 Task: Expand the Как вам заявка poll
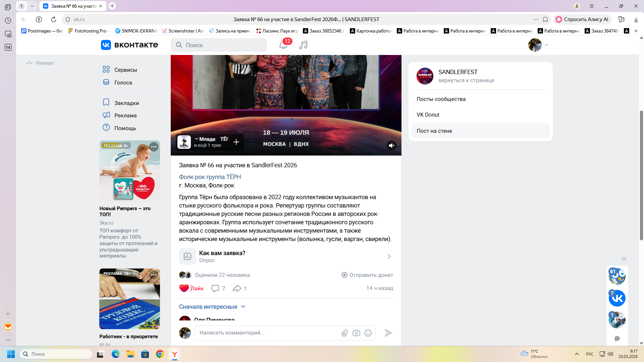tap(286, 256)
